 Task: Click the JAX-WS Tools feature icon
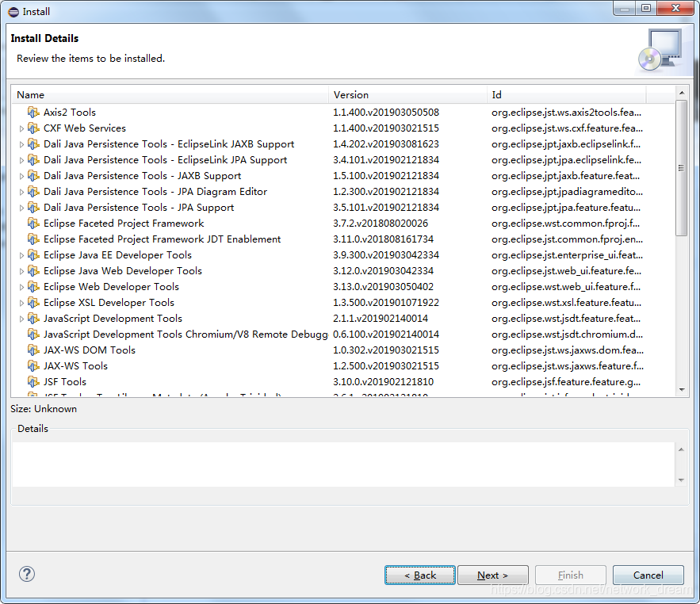(x=33, y=365)
